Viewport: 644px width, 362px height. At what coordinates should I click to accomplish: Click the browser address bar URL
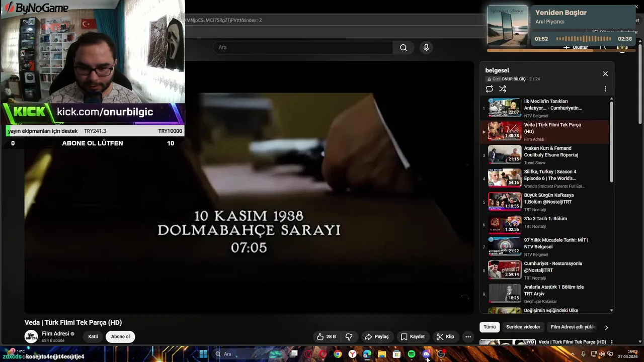[223, 20]
